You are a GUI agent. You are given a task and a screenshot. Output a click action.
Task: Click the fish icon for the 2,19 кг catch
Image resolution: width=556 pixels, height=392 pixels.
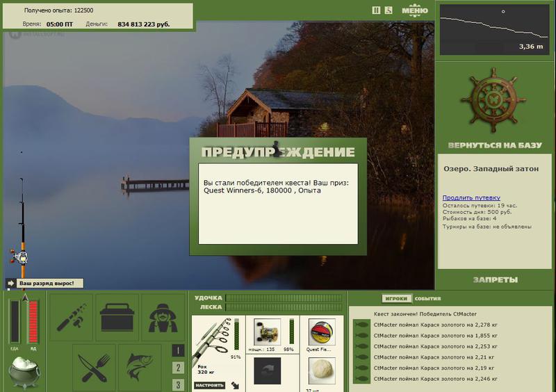click(x=361, y=368)
